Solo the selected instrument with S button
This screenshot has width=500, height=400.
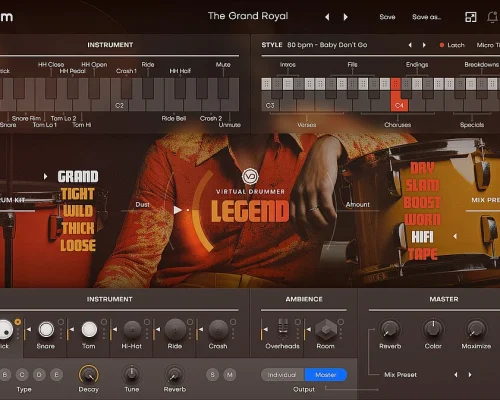[x=212, y=375]
